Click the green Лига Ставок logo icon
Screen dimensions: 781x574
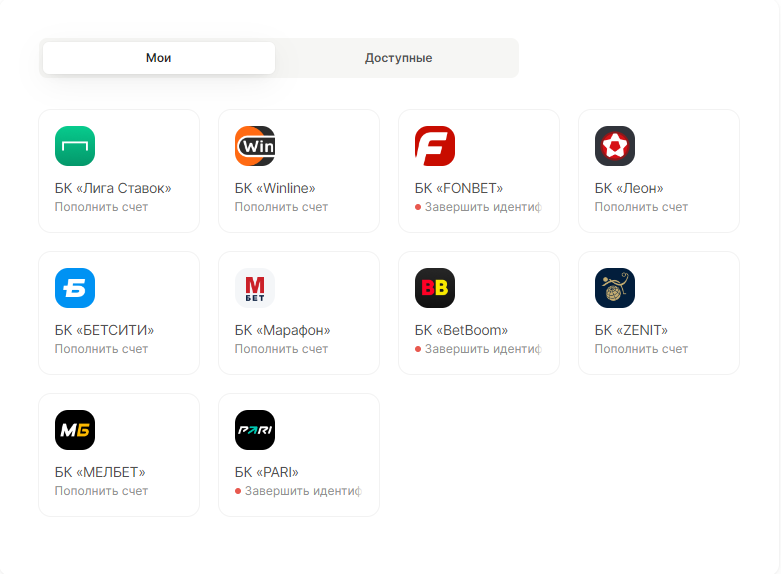point(75,146)
